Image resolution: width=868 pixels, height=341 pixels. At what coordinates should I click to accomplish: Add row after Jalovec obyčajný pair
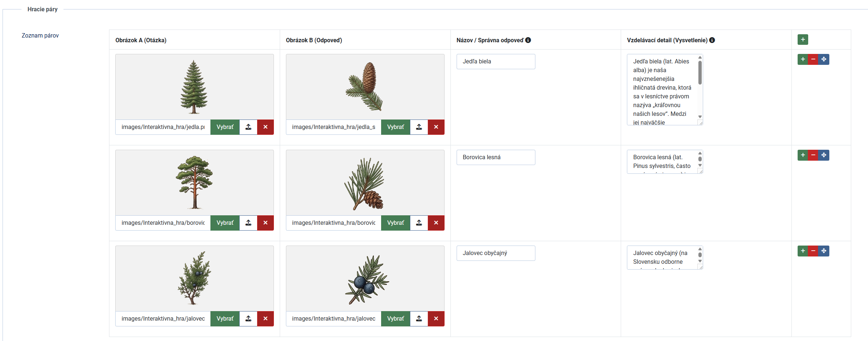pos(803,251)
